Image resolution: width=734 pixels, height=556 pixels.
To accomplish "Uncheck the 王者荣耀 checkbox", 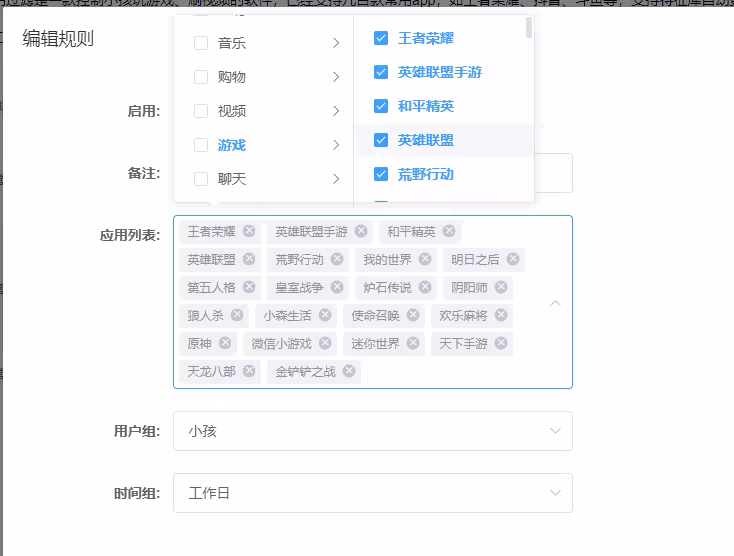I will (x=381, y=38).
